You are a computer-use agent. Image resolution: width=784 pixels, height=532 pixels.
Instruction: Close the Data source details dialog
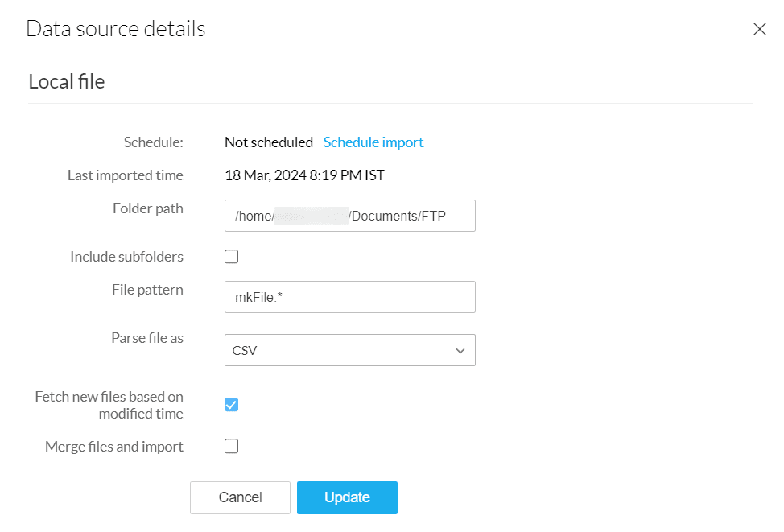pyautogui.click(x=759, y=30)
